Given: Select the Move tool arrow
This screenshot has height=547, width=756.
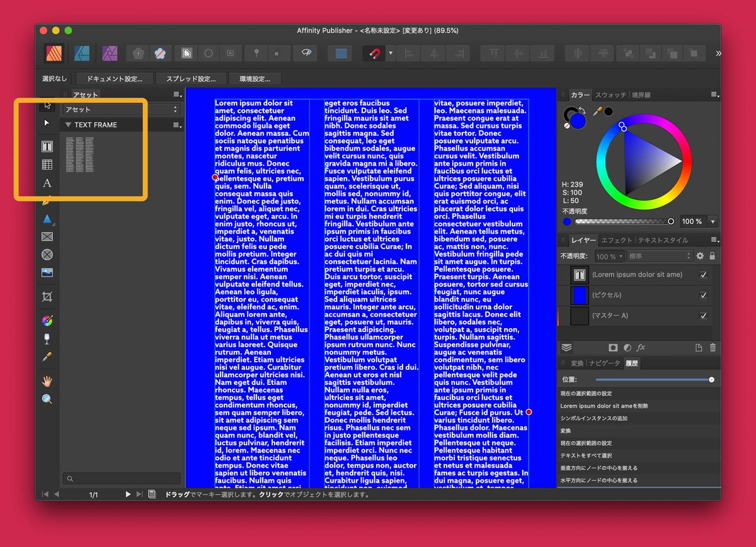Looking at the screenshot, I should pos(47,105).
